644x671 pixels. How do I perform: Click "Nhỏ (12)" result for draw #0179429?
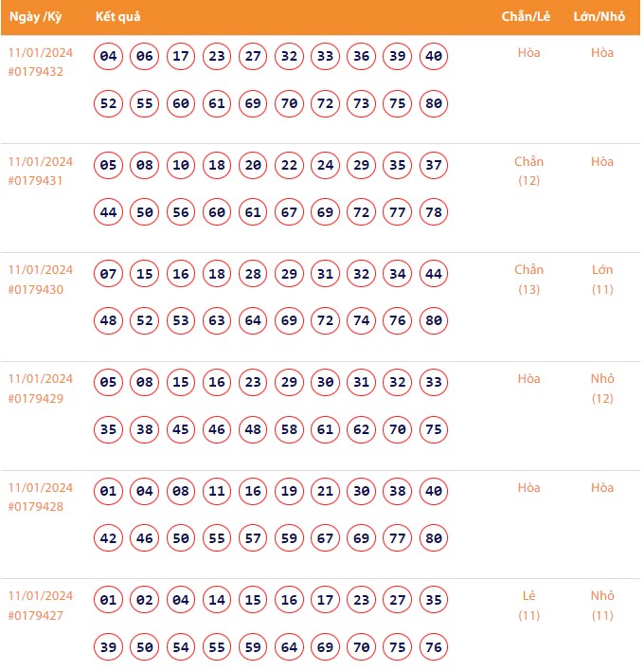(x=602, y=389)
